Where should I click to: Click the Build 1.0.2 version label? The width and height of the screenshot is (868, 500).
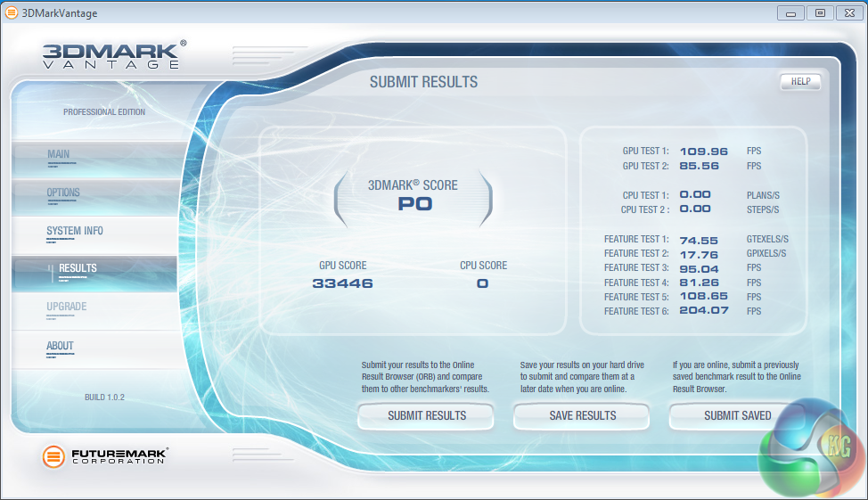pos(104,397)
